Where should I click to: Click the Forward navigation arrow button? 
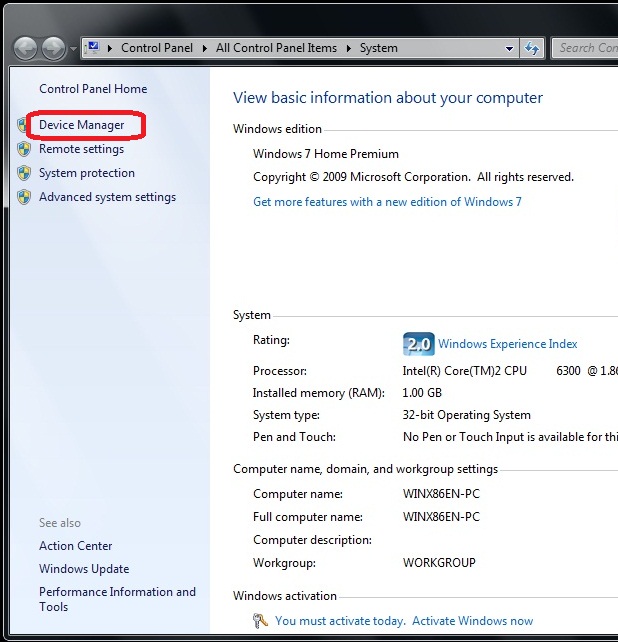tap(54, 48)
